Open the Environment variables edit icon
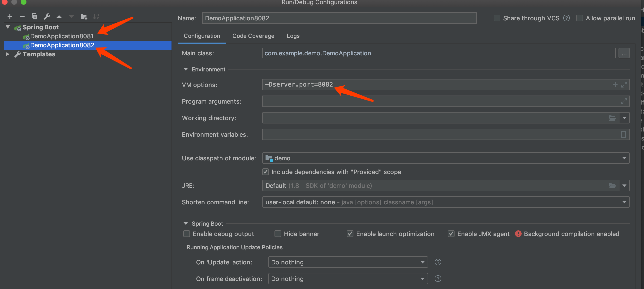Screen dimensions: 644x289 (623, 134)
